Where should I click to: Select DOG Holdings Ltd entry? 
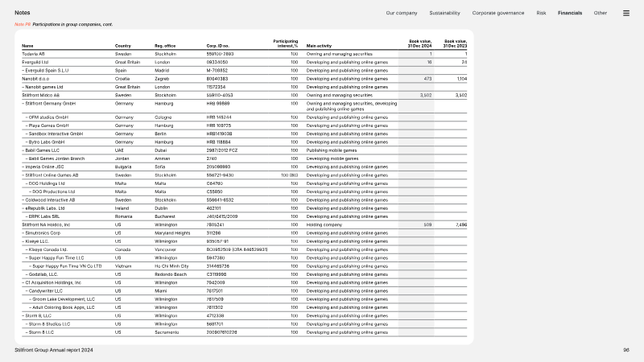click(x=45, y=183)
